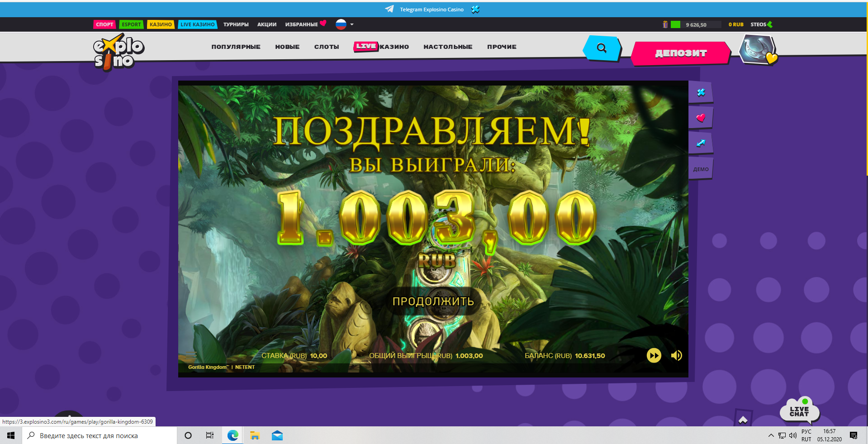Click the Windows taskbar search field

[100, 435]
